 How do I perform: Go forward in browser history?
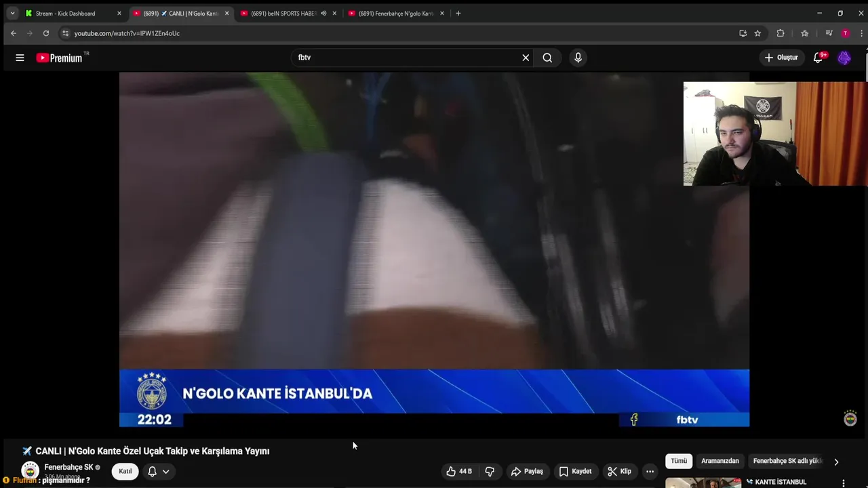(x=29, y=33)
